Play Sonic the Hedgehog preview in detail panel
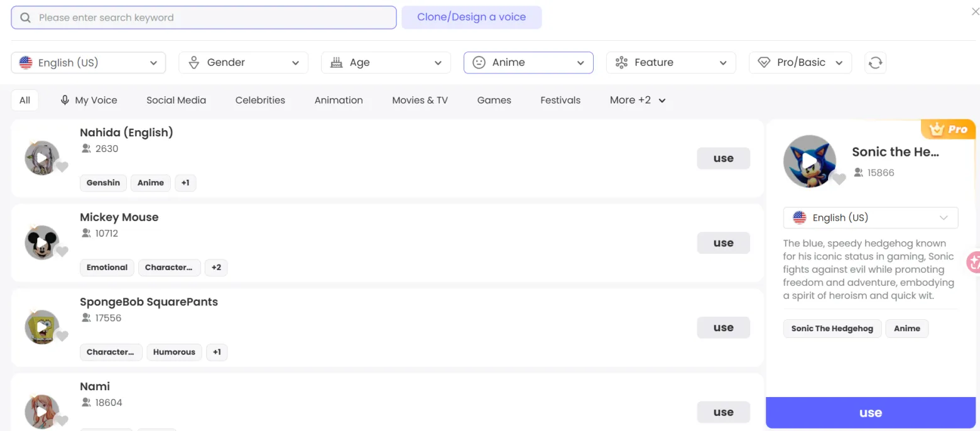The height and width of the screenshot is (431, 980). pyautogui.click(x=809, y=161)
